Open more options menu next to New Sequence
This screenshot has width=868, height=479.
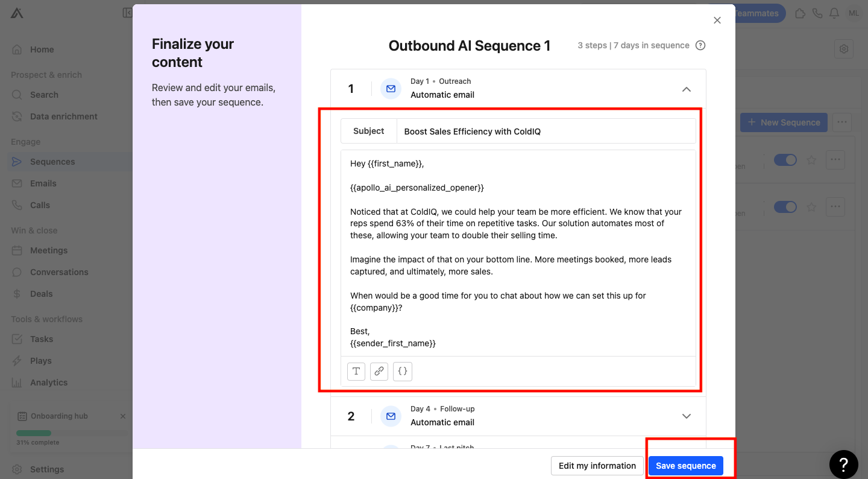pyautogui.click(x=842, y=122)
